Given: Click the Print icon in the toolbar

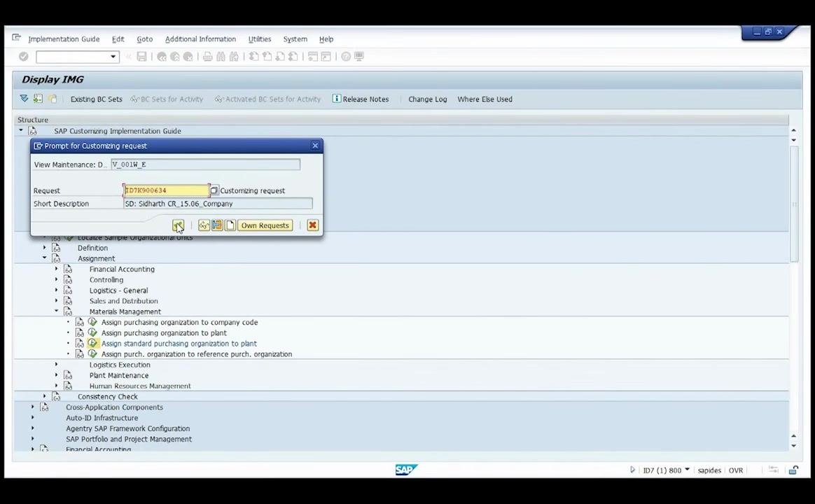Looking at the screenshot, I should (207, 57).
